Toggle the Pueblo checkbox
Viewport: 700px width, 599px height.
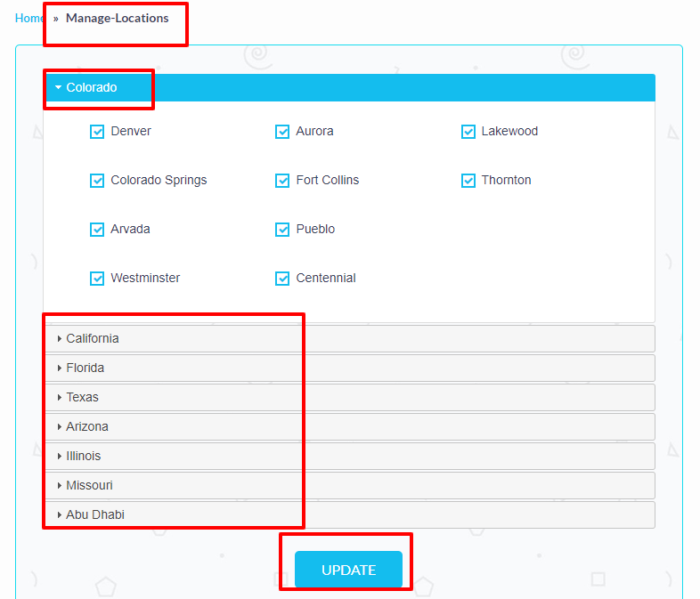[282, 230]
